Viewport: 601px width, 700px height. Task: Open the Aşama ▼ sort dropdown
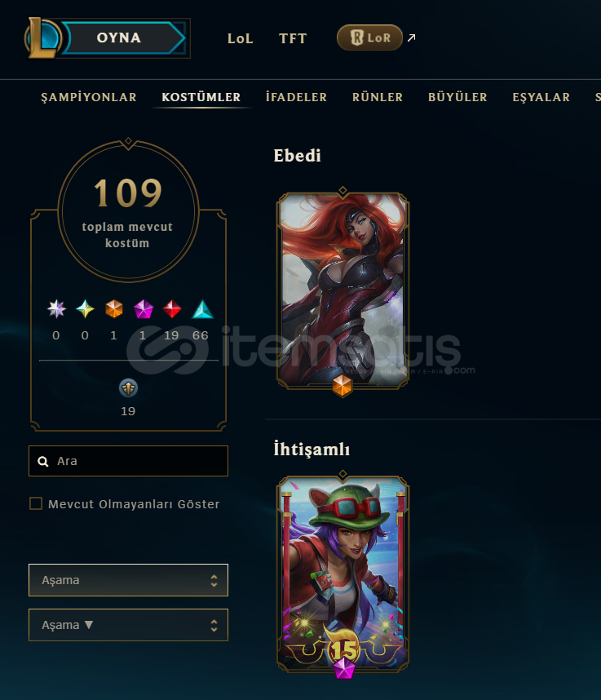pyautogui.click(x=129, y=625)
